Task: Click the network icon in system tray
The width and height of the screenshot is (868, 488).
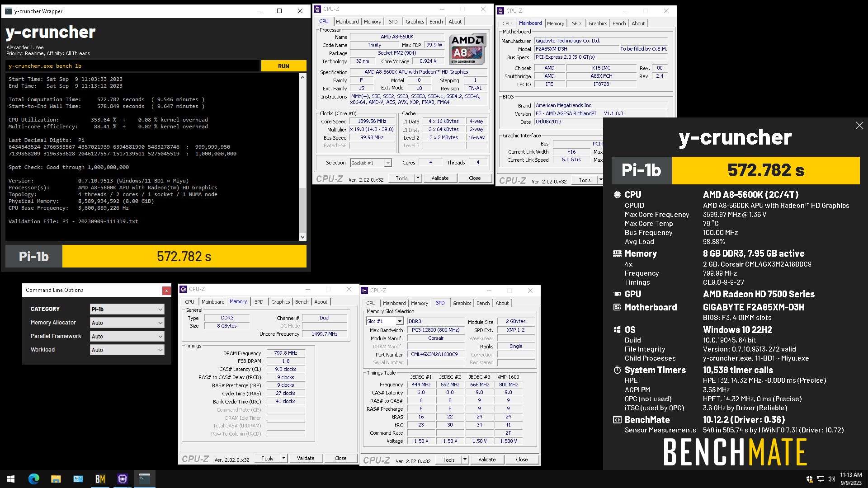Action: coord(821,479)
